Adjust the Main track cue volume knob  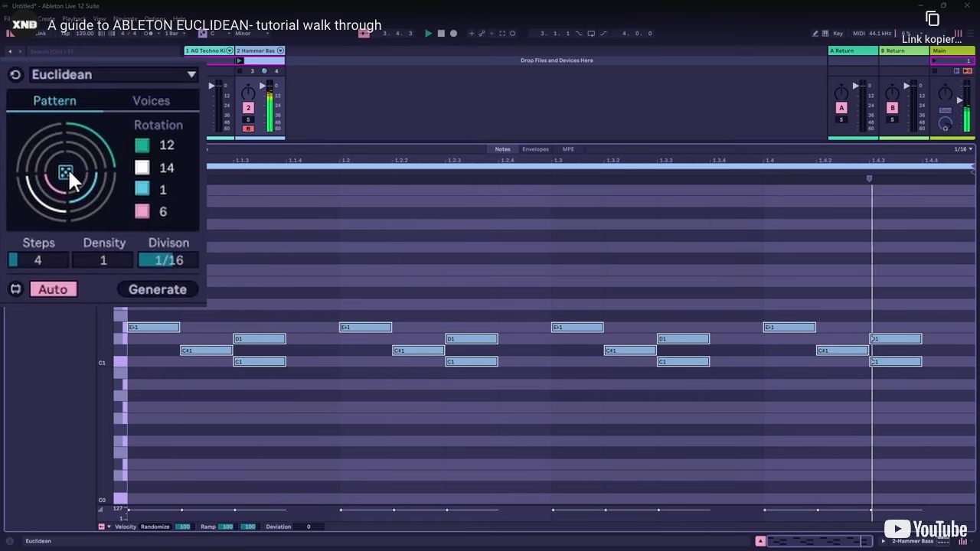tap(945, 123)
